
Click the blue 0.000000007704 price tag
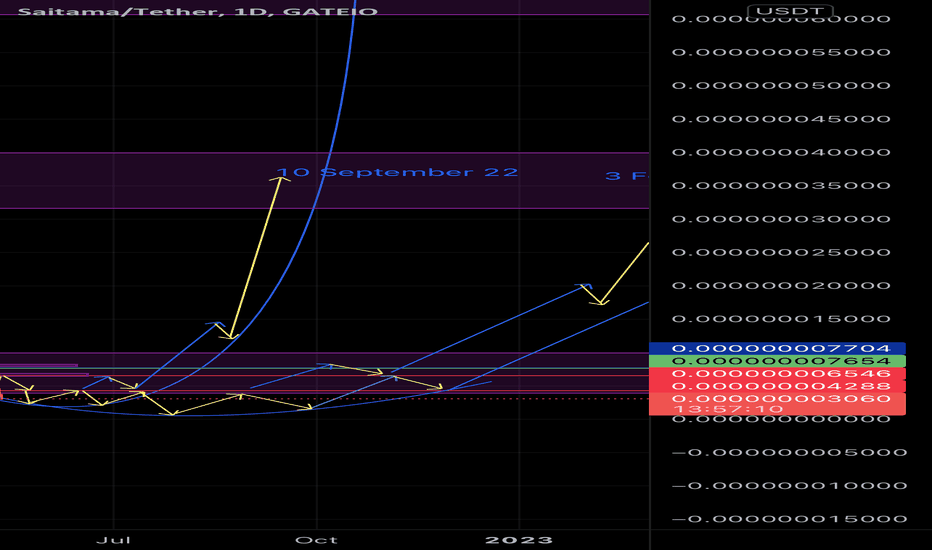click(x=777, y=348)
